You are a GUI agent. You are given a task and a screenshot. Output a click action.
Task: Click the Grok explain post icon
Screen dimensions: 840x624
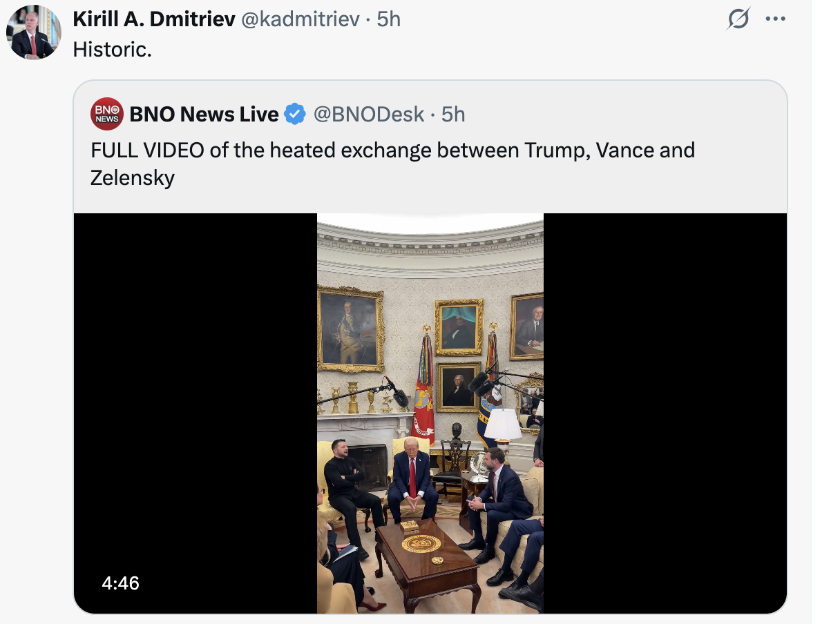[x=738, y=19]
